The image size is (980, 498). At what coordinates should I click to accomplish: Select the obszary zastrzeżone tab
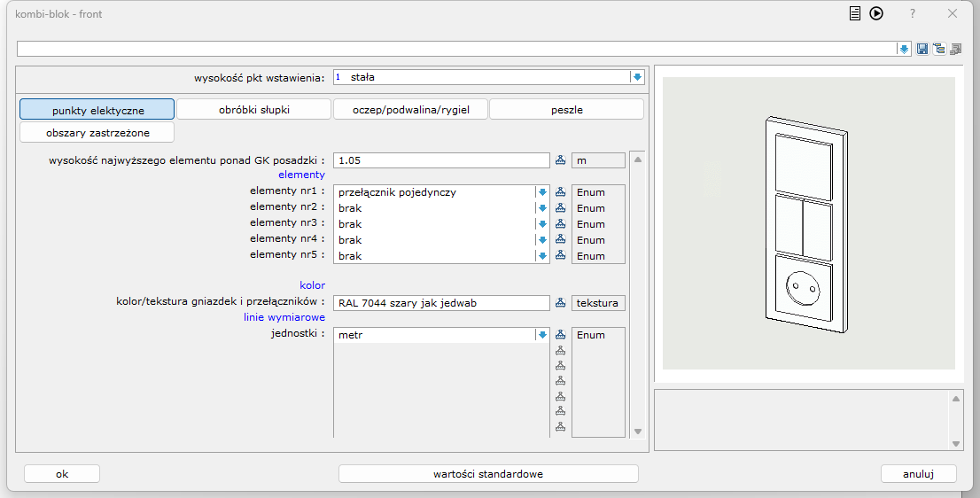click(97, 133)
